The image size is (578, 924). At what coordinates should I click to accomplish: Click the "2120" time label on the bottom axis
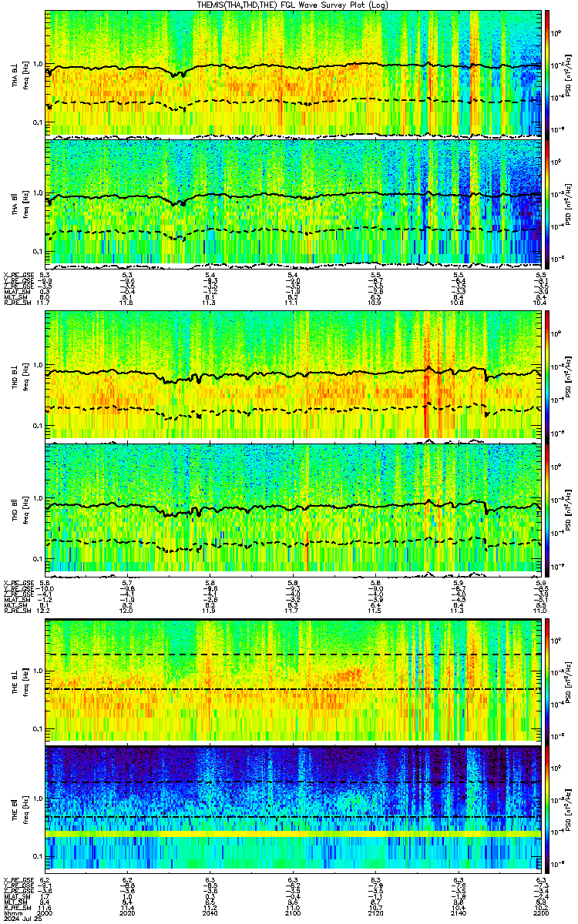376,913
